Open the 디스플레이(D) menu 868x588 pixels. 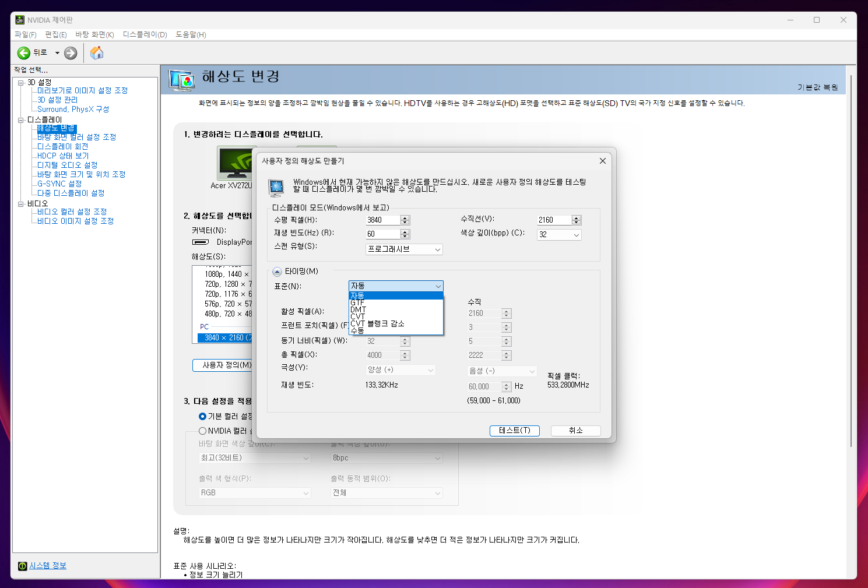click(145, 35)
